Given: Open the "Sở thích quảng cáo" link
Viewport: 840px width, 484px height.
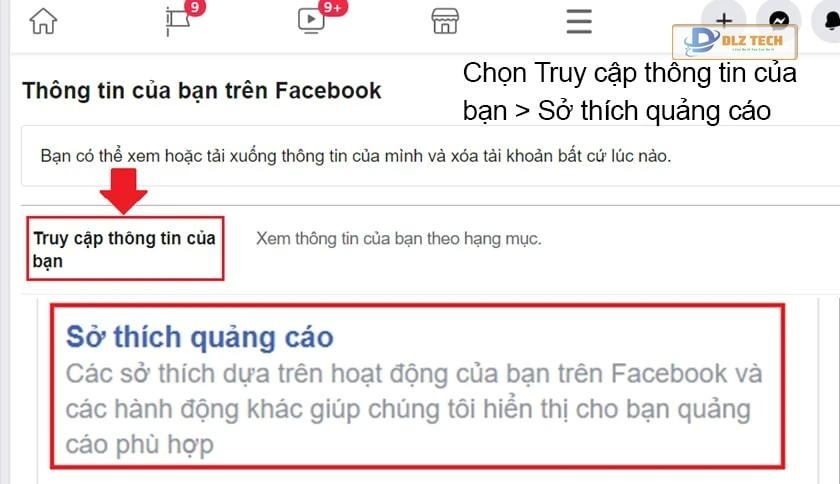Looking at the screenshot, I should coord(199,337).
